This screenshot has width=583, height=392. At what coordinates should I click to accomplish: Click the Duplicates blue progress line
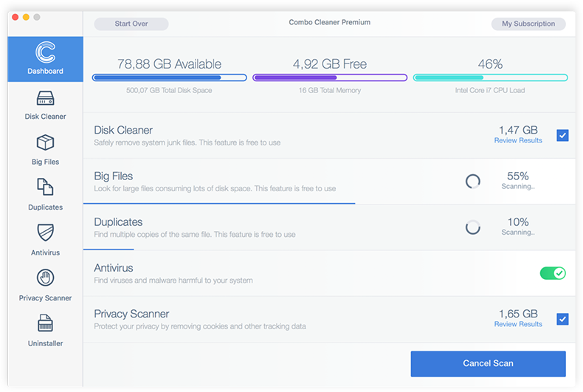pos(108,250)
